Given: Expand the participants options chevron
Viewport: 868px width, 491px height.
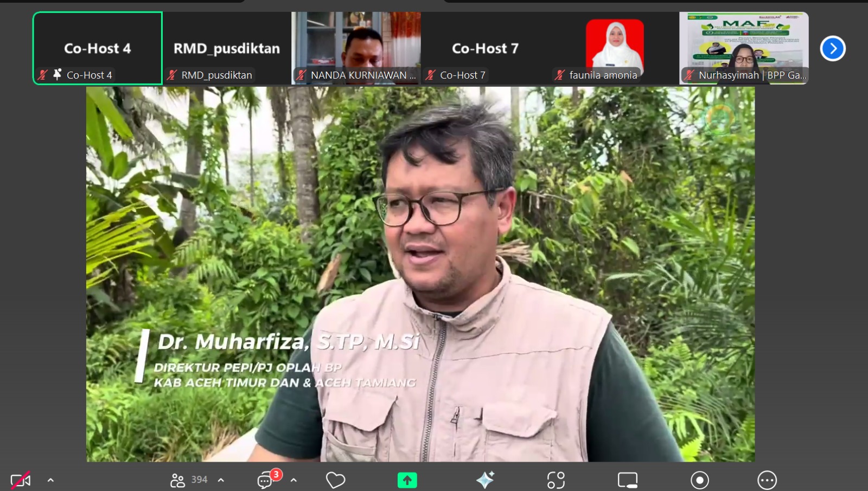Looking at the screenshot, I should point(221,480).
